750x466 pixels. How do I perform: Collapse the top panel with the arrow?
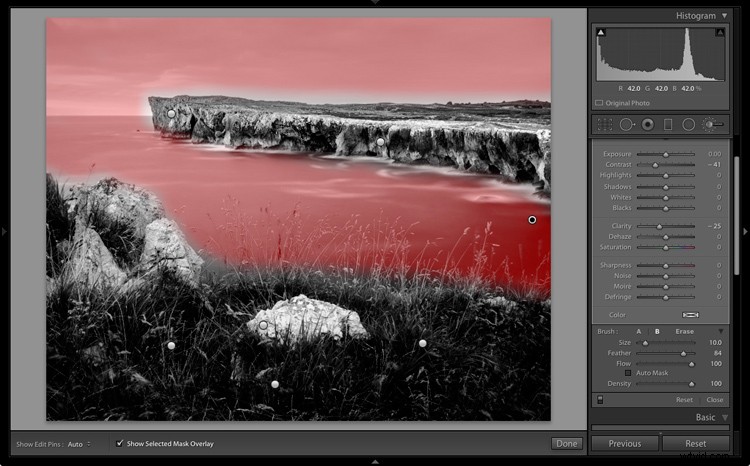(x=375, y=2)
